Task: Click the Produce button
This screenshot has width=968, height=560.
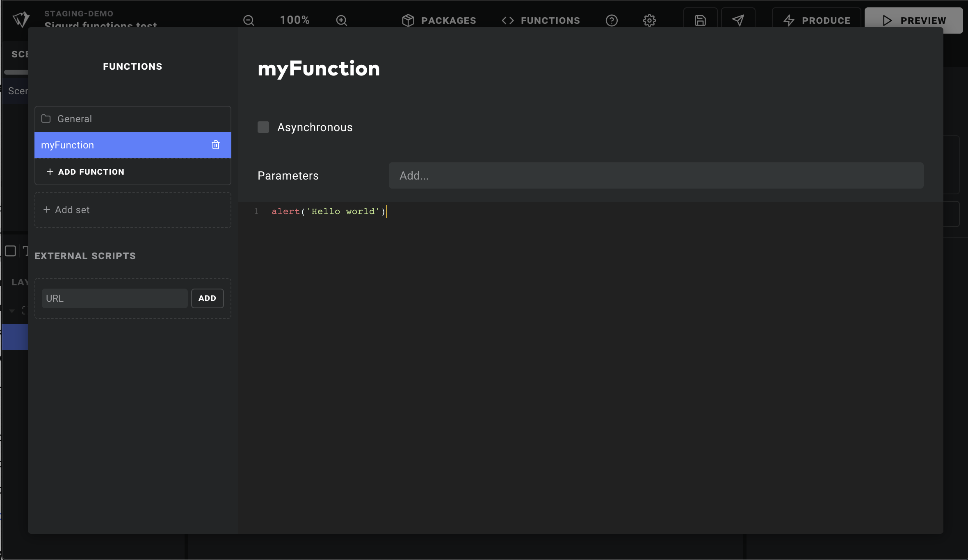Action: pos(816,20)
